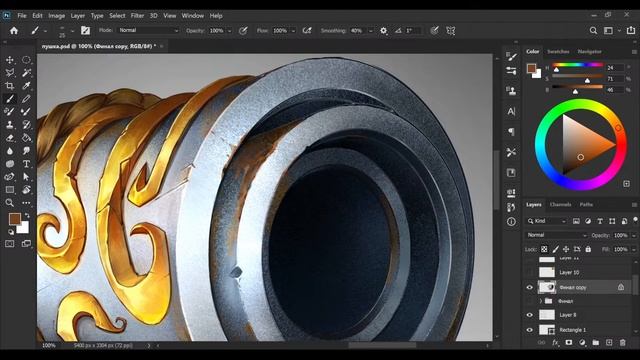Click the hue slider in Color panel

[x=577, y=65]
